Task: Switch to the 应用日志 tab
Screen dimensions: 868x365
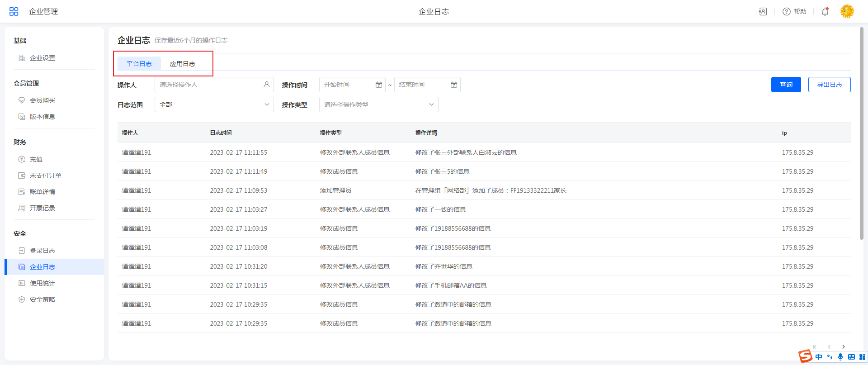Action: coord(182,64)
